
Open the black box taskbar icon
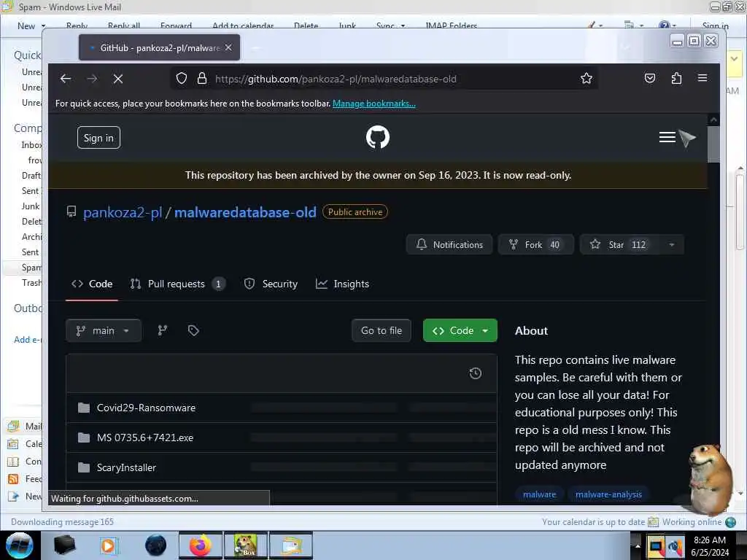pyautogui.click(x=64, y=545)
